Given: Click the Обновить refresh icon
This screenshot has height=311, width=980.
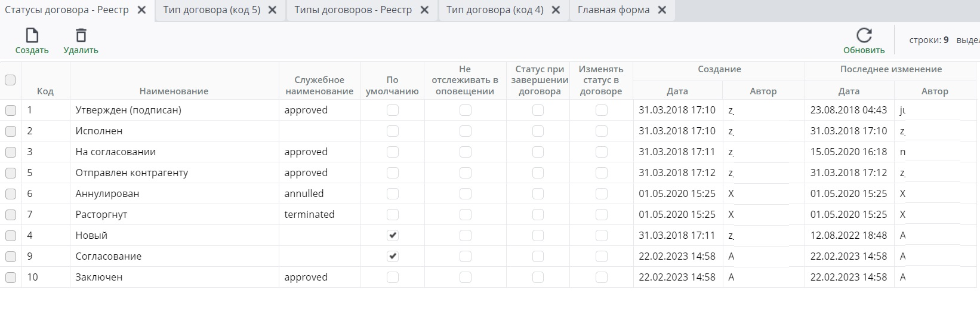Looking at the screenshot, I should tap(864, 35).
